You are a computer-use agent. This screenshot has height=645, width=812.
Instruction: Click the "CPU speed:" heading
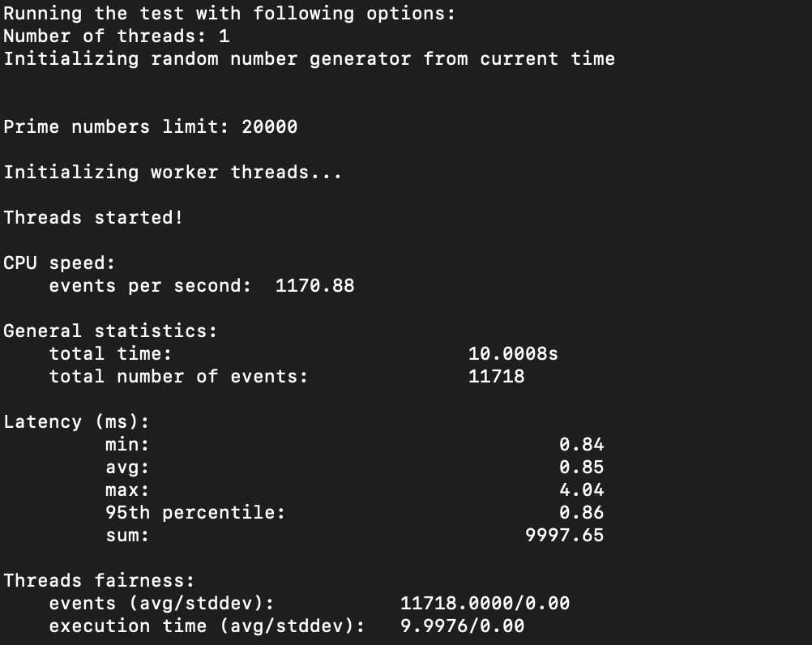tap(59, 263)
